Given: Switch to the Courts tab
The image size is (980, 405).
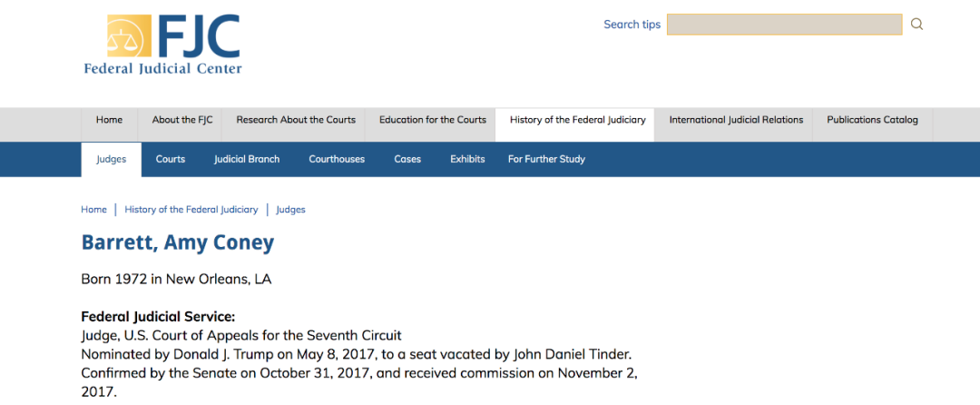Looking at the screenshot, I should pyautogui.click(x=171, y=160).
